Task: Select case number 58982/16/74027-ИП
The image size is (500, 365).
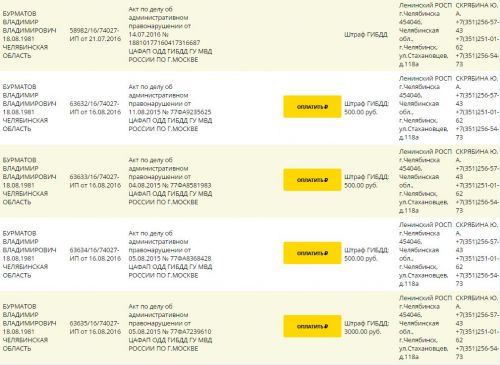Action: (95, 34)
